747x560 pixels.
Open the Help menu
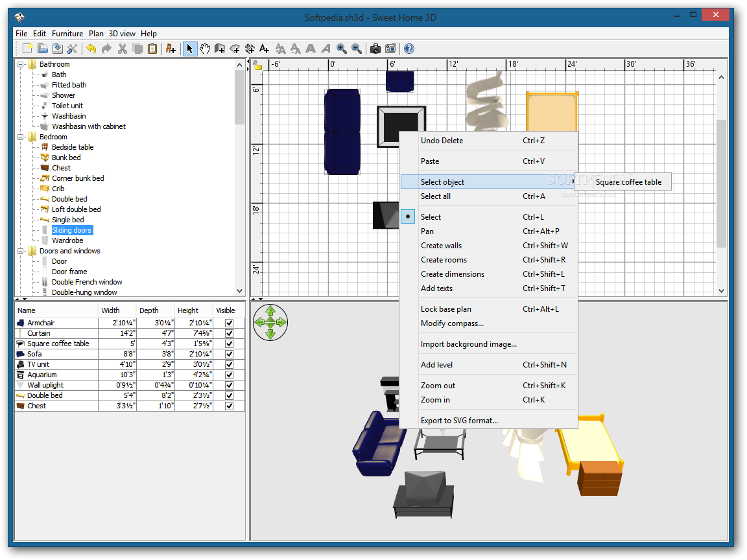148,33
